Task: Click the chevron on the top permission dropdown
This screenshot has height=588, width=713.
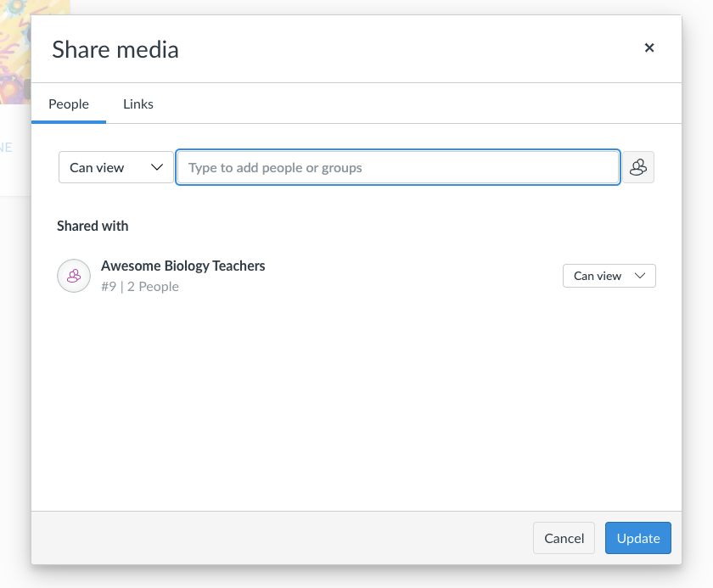Action: [157, 167]
